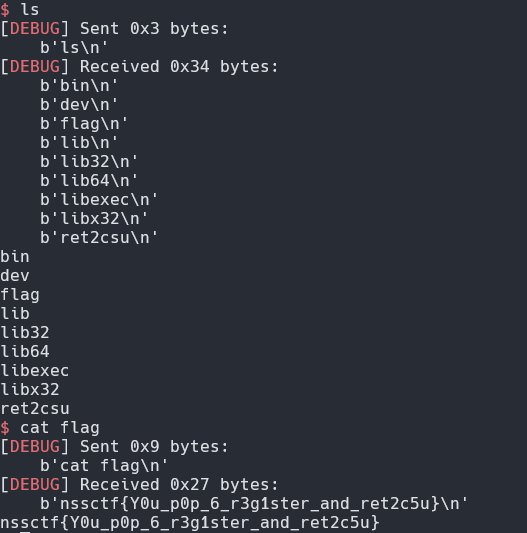Click the final plain nssctf flag output

pyautogui.click(x=190, y=522)
